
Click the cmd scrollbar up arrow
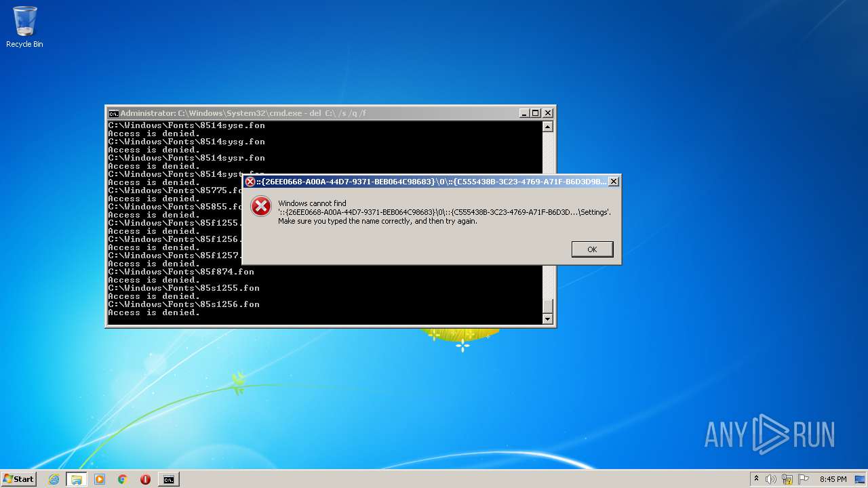[548, 127]
